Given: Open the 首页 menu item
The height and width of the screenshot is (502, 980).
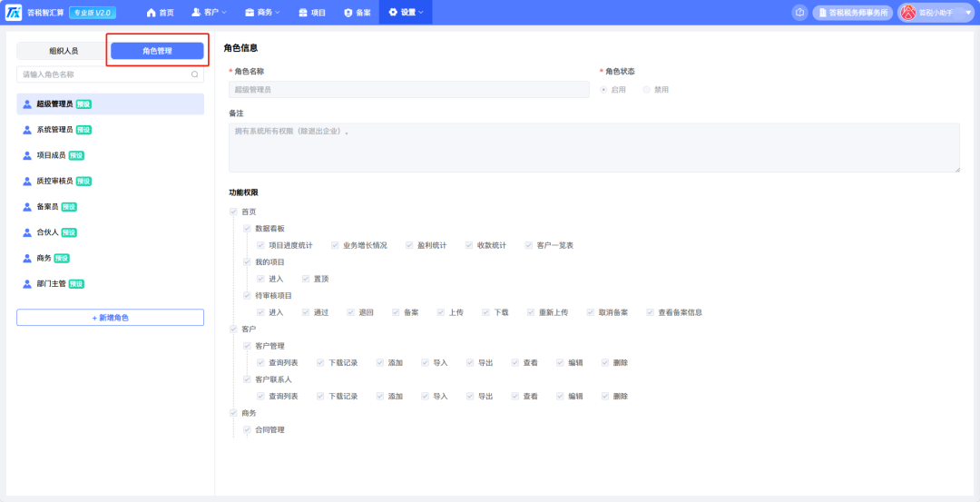Looking at the screenshot, I should [x=160, y=13].
